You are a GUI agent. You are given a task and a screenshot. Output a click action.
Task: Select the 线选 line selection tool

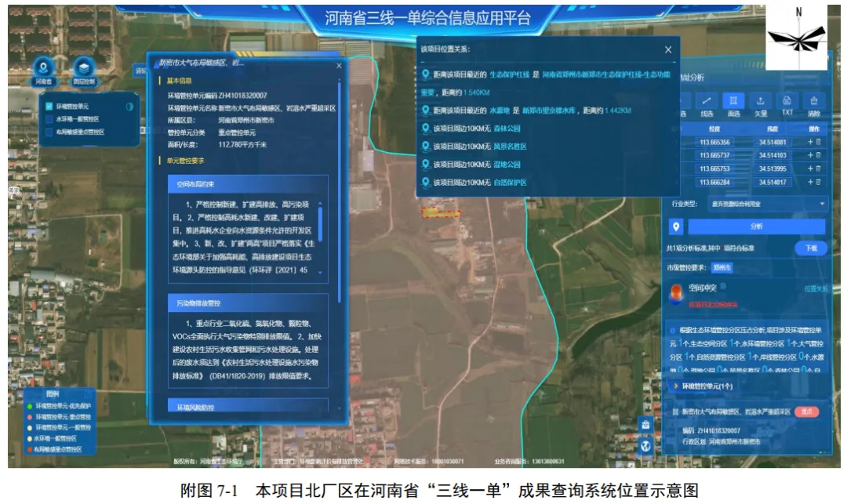coord(707,101)
